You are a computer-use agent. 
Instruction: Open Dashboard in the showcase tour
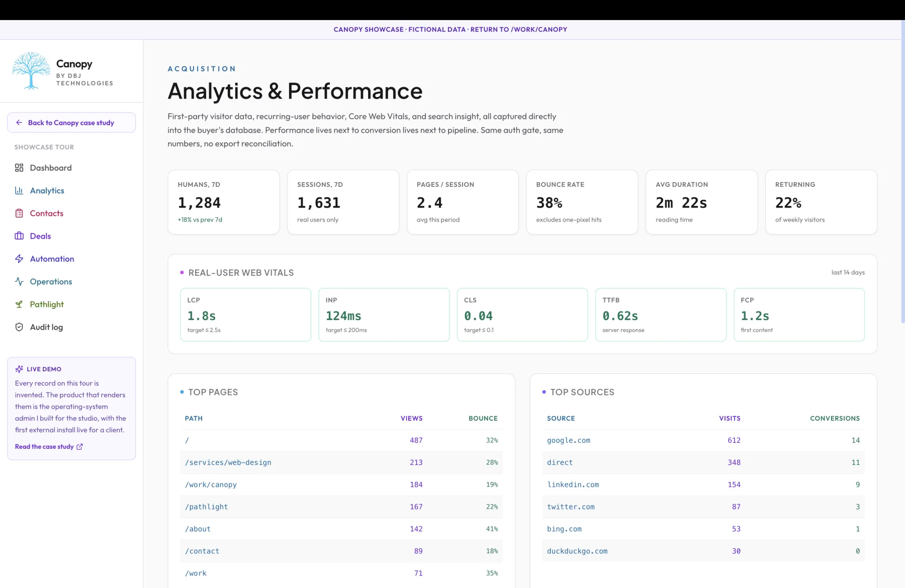[71, 168]
